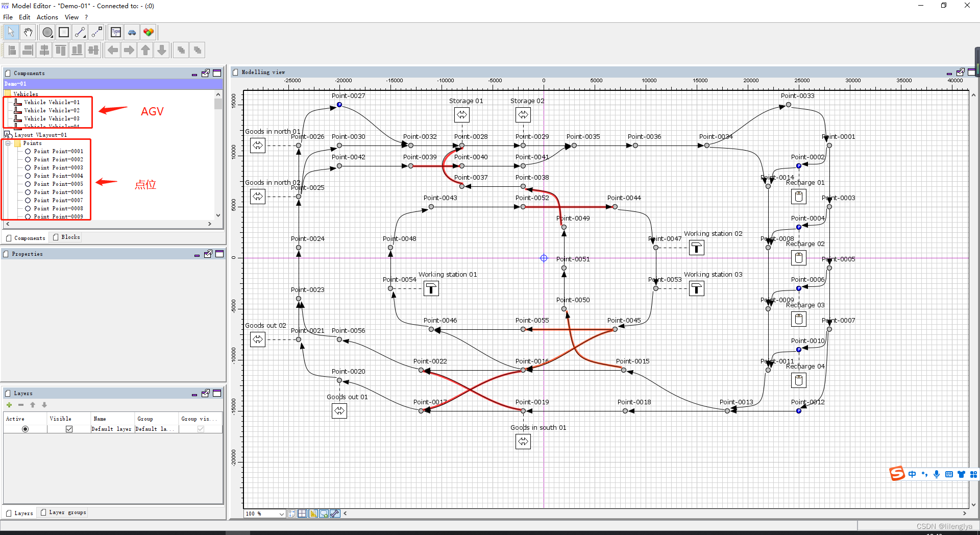Viewport: 980px width, 535px height.
Task: Minimize the Layers panel
Action: pos(194,394)
